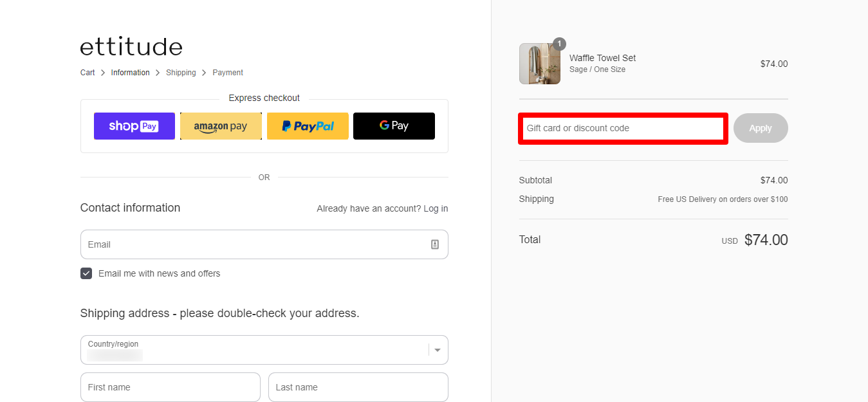Click the contact autofill icon in Email field
The width and height of the screenshot is (868, 402).
tap(435, 244)
